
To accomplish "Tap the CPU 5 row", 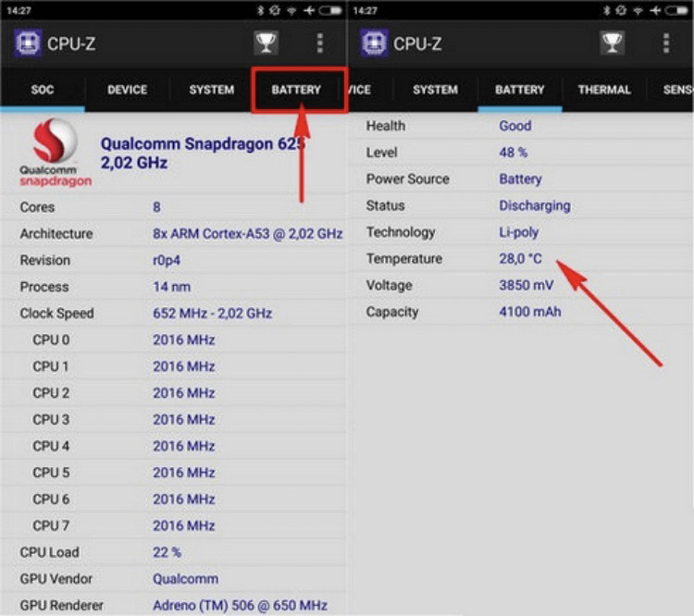I will coord(173,473).
